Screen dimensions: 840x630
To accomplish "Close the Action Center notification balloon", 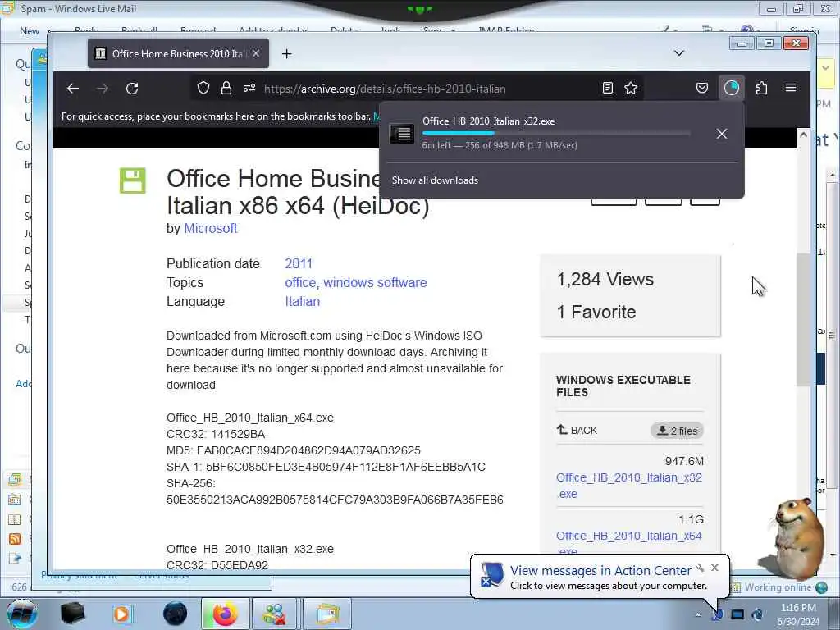I will click(x=714, y=568).
